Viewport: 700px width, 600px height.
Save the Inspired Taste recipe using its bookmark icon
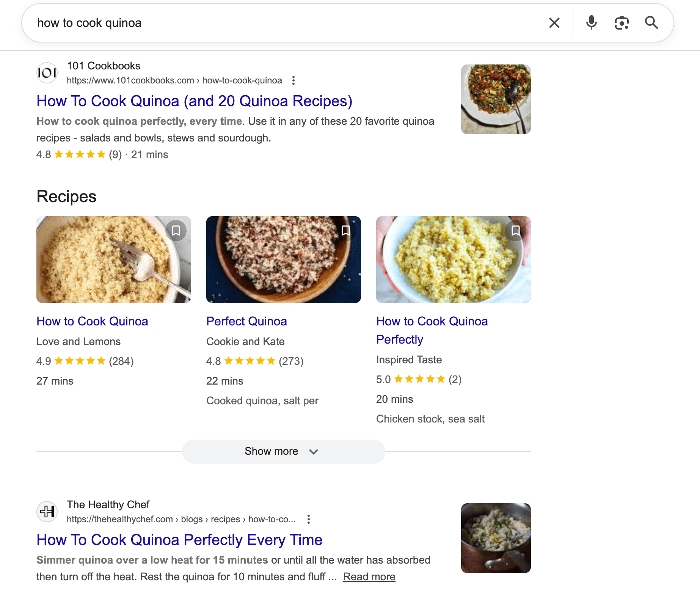[x=515, y=230]
